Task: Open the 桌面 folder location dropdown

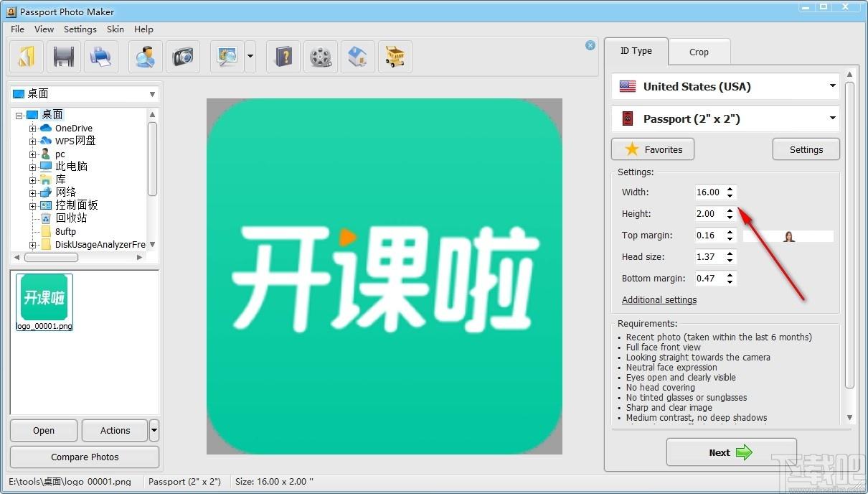Action: coord(85,93)
